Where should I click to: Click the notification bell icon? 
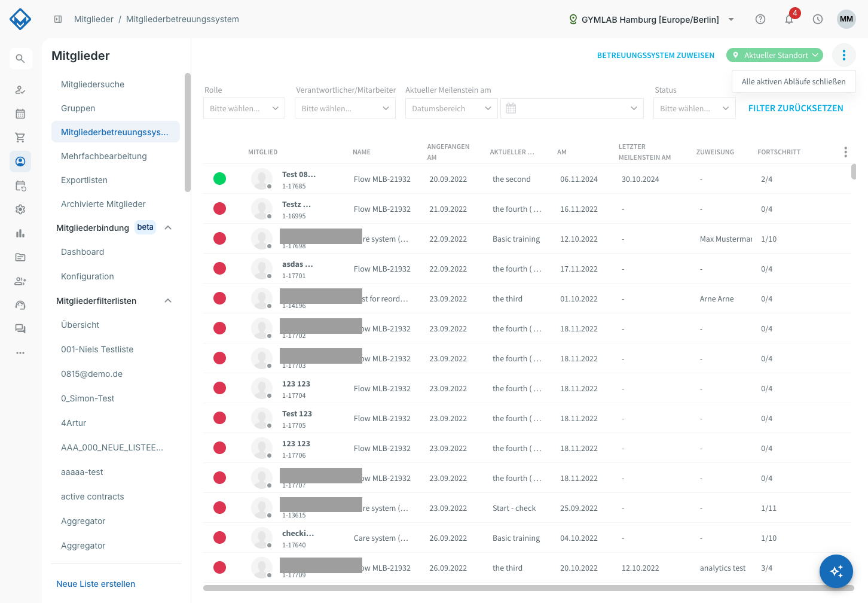[x=789, y=19]
